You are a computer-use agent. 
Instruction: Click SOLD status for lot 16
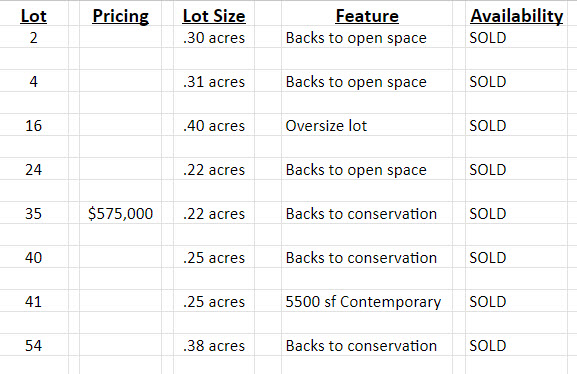pos(488,126)
